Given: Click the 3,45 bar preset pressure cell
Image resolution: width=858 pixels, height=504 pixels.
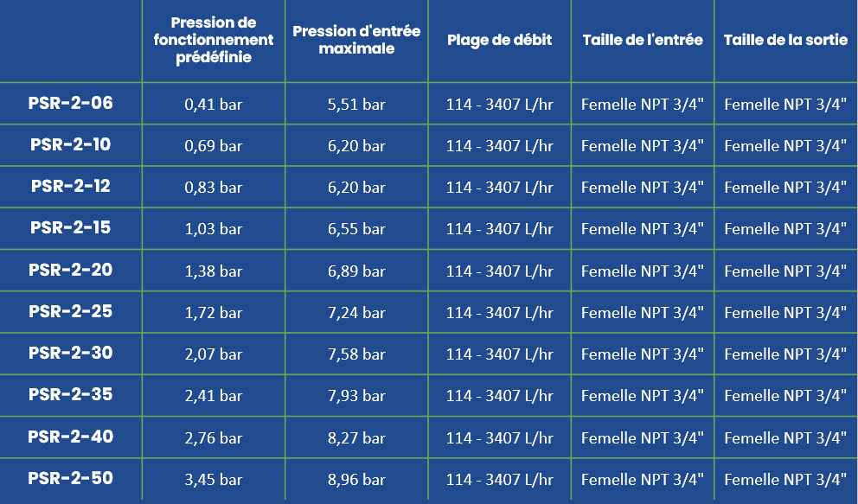Looking at the screenshot, I should pyautogui.click(x=214, y=480).
